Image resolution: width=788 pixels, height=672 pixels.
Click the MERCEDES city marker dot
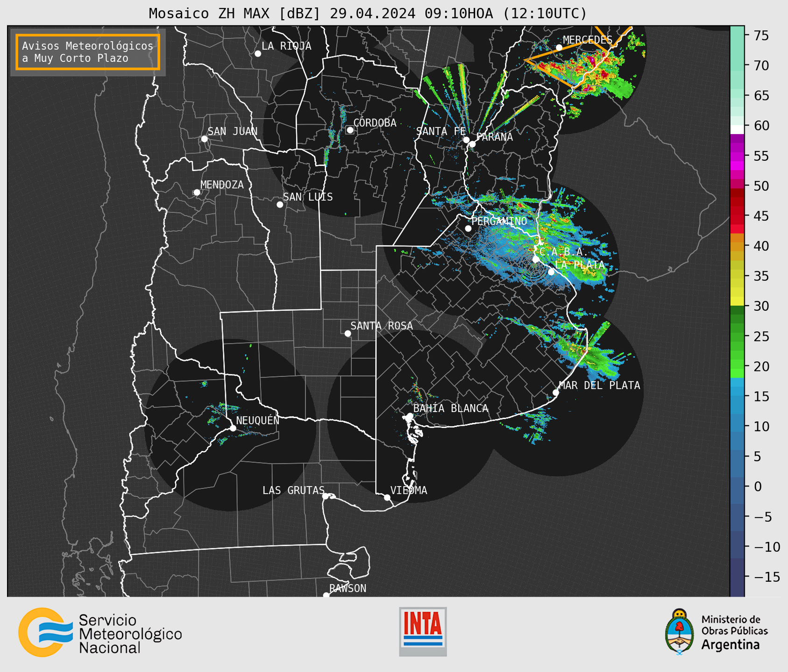(559, 48)
